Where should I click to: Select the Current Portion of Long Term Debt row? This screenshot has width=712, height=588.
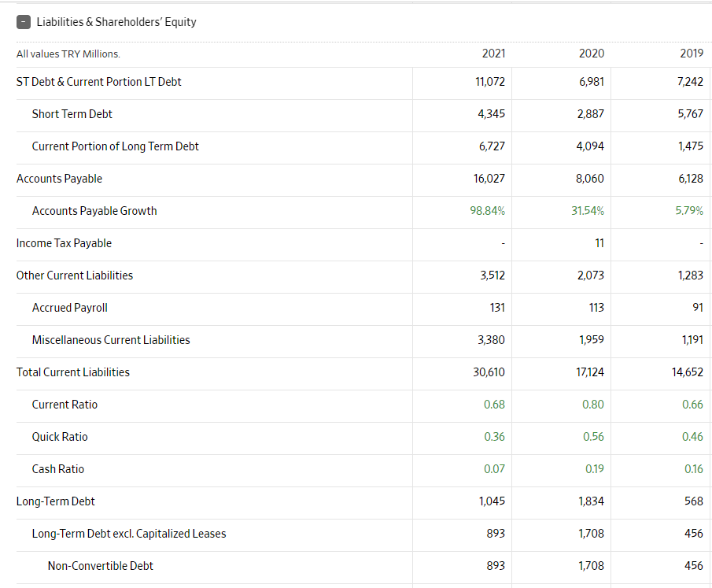point(115,146)
